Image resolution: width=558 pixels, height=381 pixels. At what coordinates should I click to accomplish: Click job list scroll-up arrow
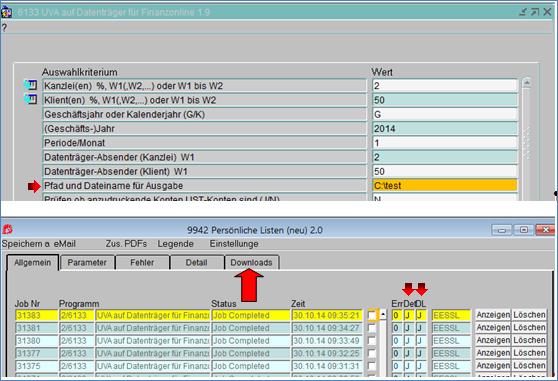point(383,315)
